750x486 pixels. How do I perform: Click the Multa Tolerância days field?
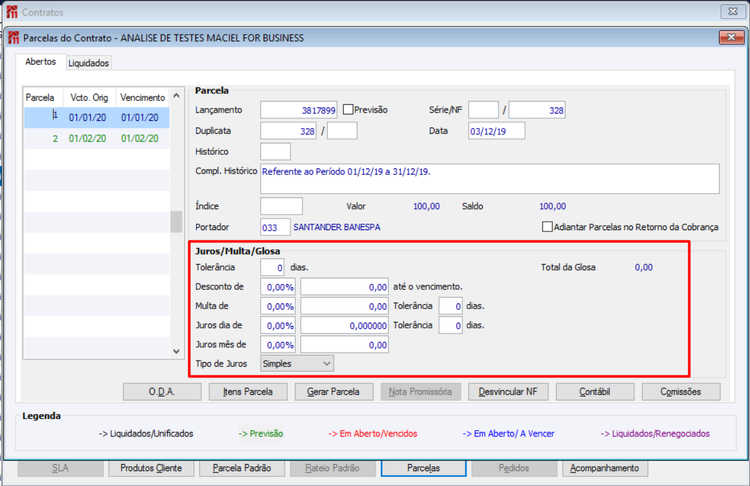click(451, 306)
